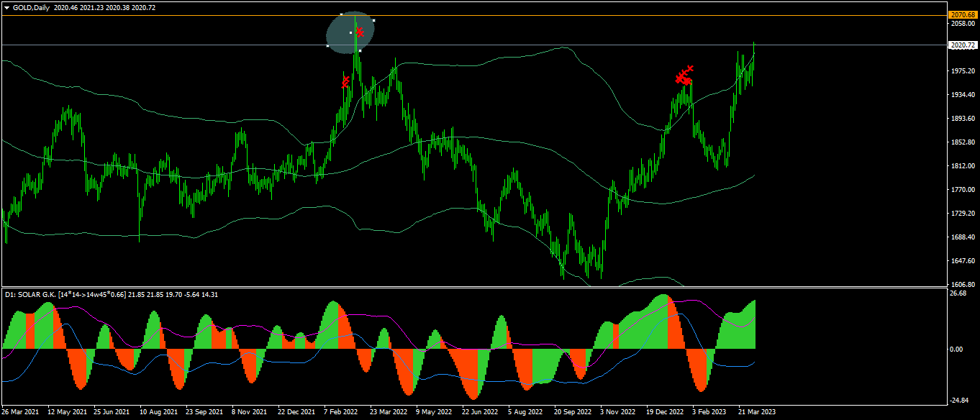Click the -24.84 indicator scale value
This screenshot has width=980, height=420.
[960, 401]
